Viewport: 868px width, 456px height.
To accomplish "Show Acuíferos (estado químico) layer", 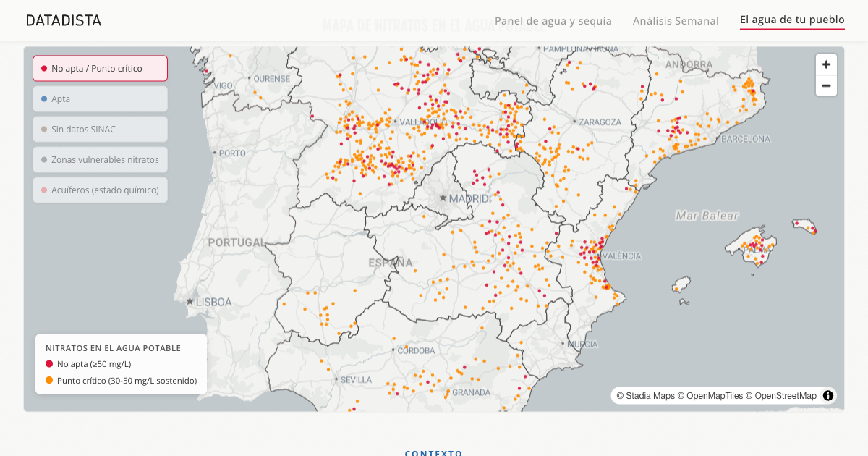I will (100, 190).
